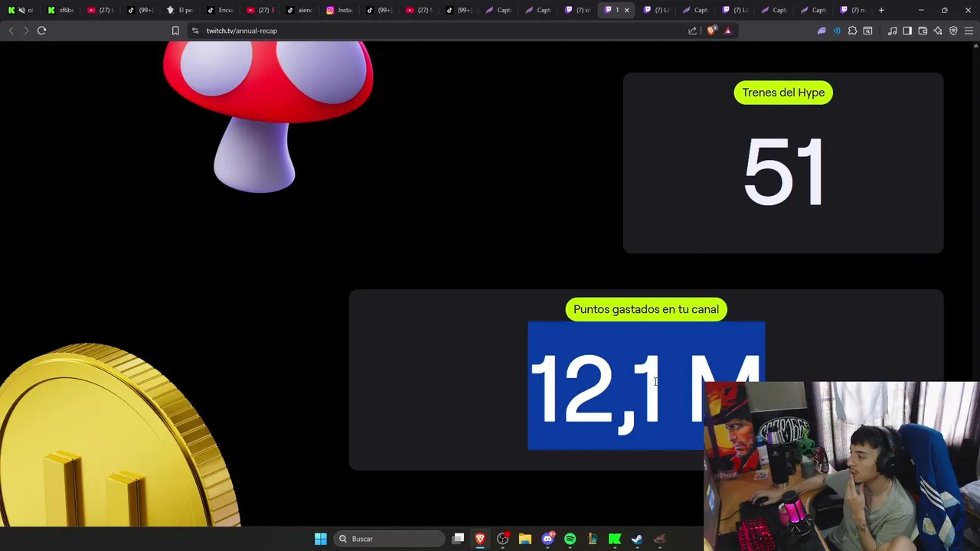Open the Kick app from the taskbar
This screenshot has width=980, height=551.
point(614,539)
